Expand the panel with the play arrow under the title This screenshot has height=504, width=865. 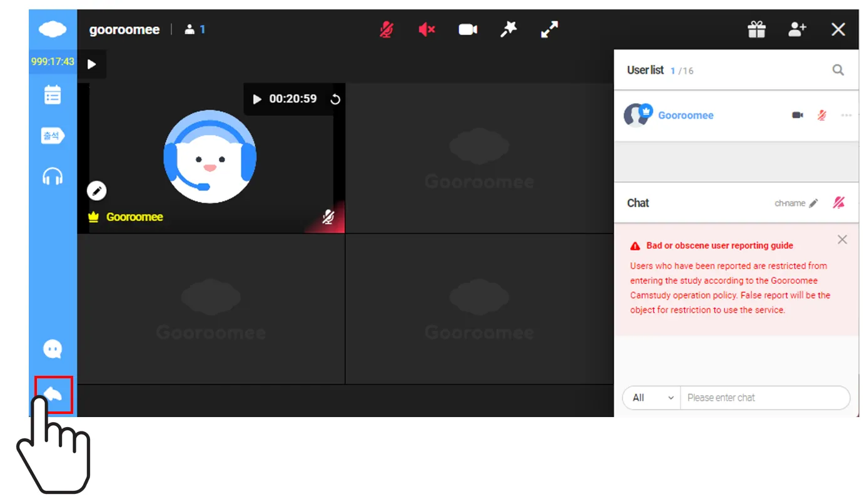point(92,64)
